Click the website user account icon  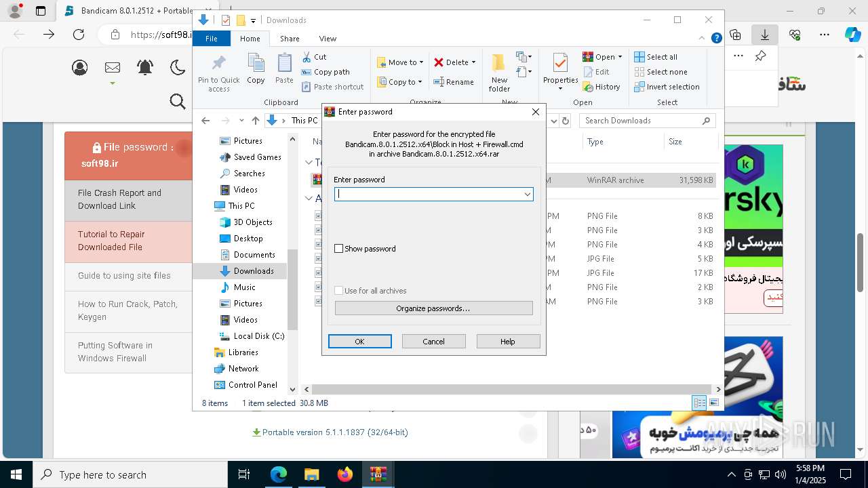click(80, 67)
